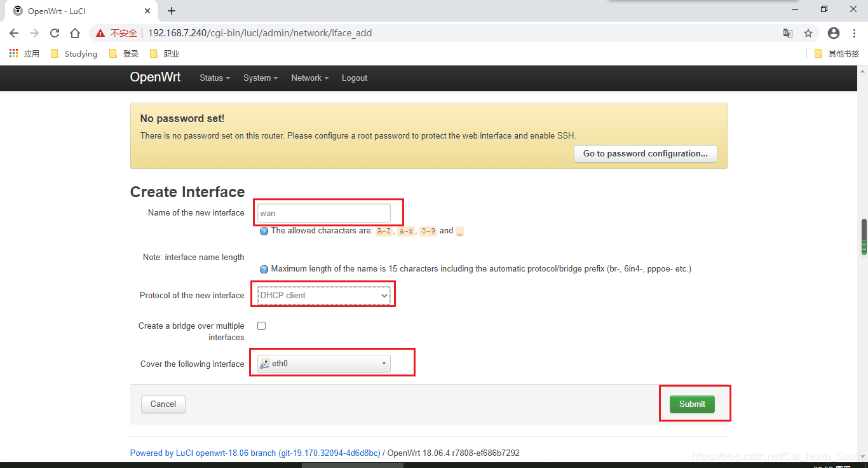Screen dimensions: 868x468
Task: Select the OpenWrt - LuCI browser tab
Action: (83, 11)
